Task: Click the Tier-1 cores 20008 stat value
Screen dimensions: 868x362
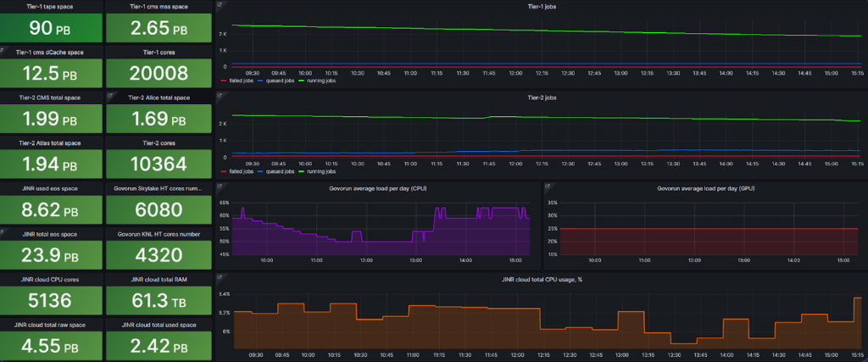Action: click(159, 73)
